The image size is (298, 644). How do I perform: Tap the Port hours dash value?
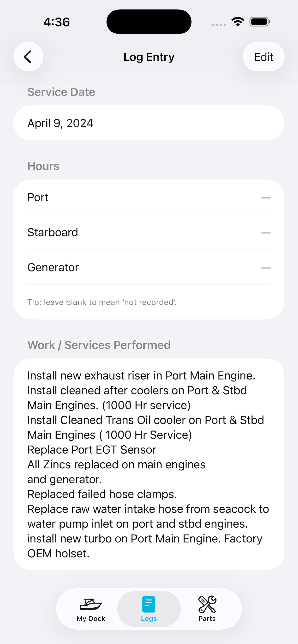tap(266, 198)
